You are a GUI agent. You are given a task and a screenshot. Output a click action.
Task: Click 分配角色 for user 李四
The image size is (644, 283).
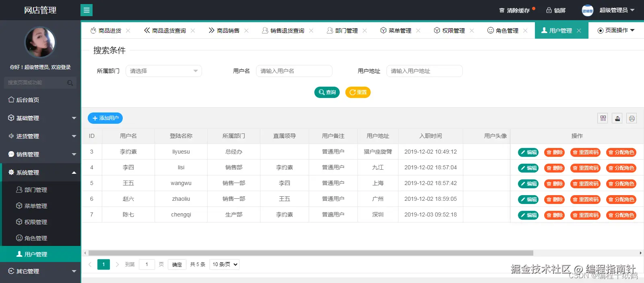coord(621,168)
